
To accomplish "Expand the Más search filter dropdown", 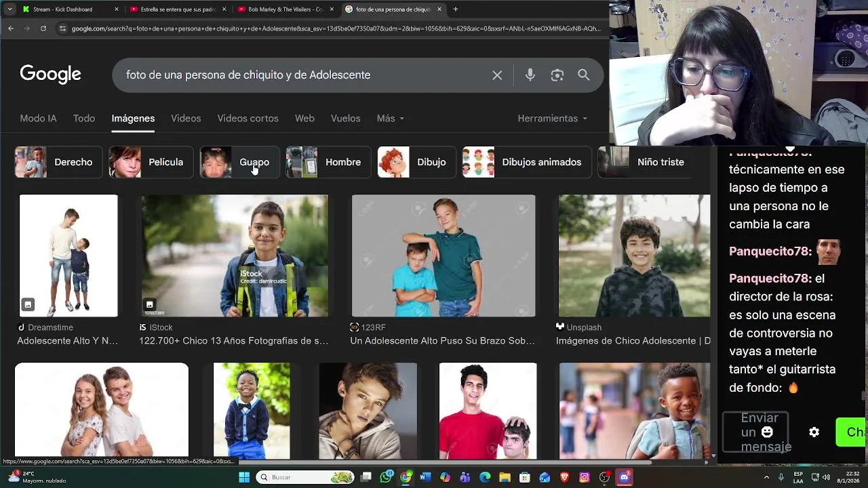I will [x=391, y=119].
